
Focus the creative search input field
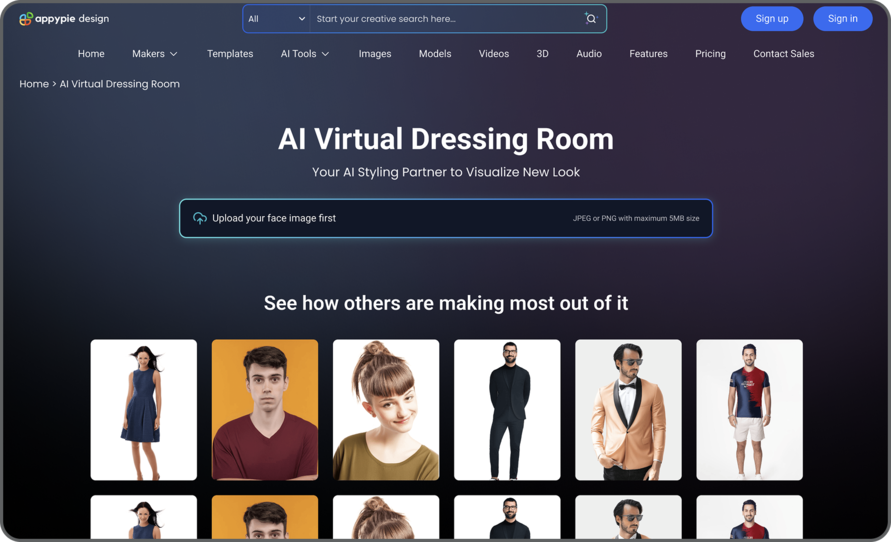tap(446, 19)
